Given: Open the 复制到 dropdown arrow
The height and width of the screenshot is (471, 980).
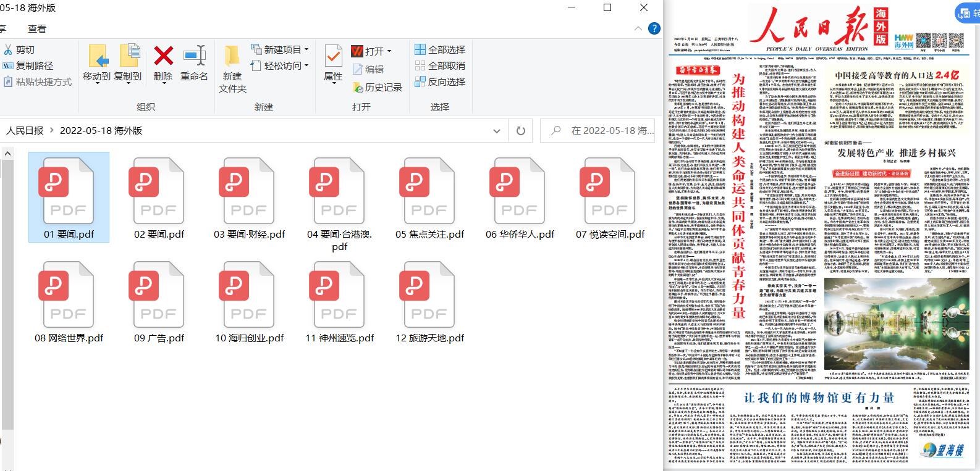Looking at the screenshot, I should (x=128, y=85).
